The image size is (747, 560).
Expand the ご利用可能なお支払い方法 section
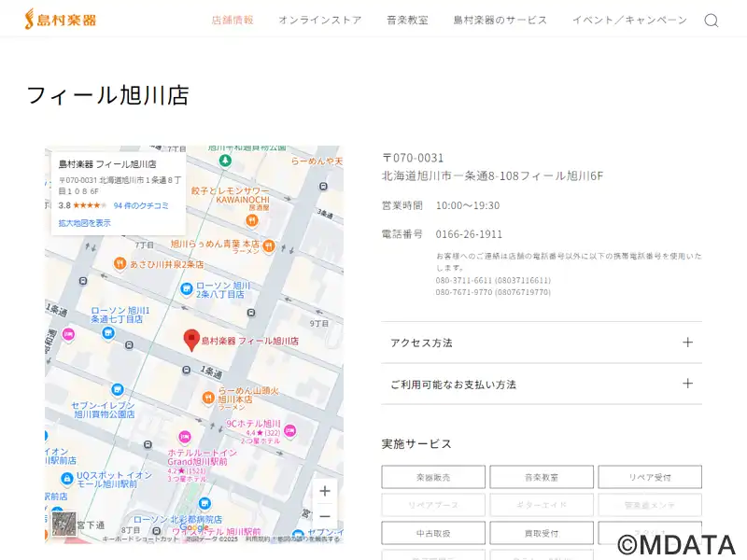click(x=542, y=384)
